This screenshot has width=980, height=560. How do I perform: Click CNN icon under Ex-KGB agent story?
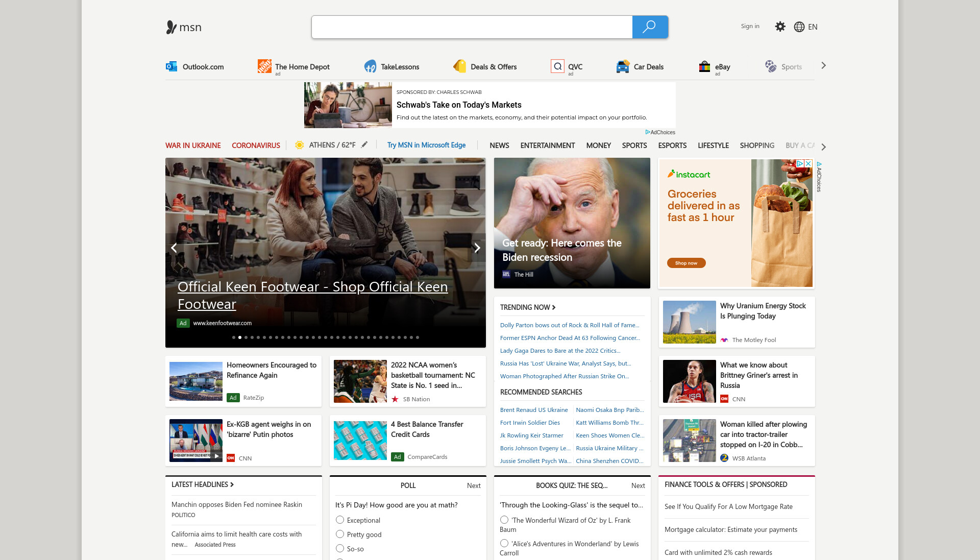[x=231, y=458]
